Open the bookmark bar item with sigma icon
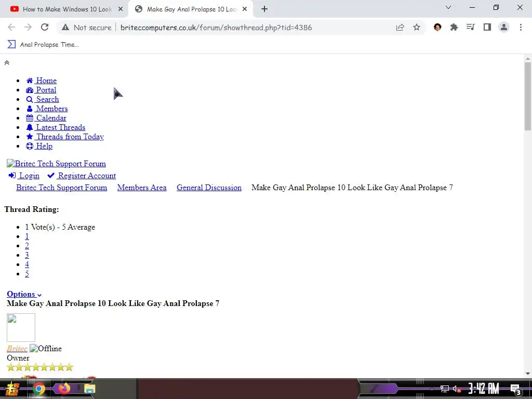This screenshot has height=399, width=532. pos(43,45)
